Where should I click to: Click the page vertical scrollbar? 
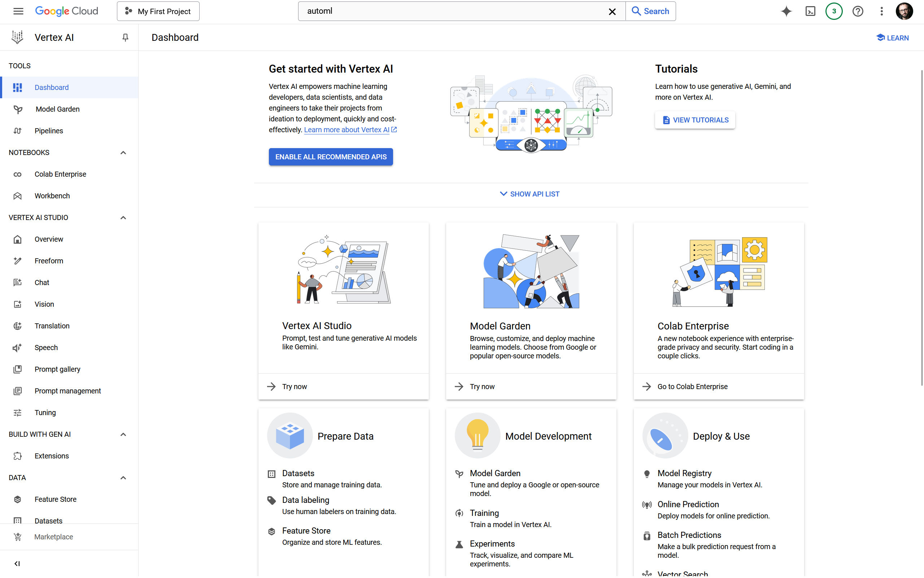(921, 228)
